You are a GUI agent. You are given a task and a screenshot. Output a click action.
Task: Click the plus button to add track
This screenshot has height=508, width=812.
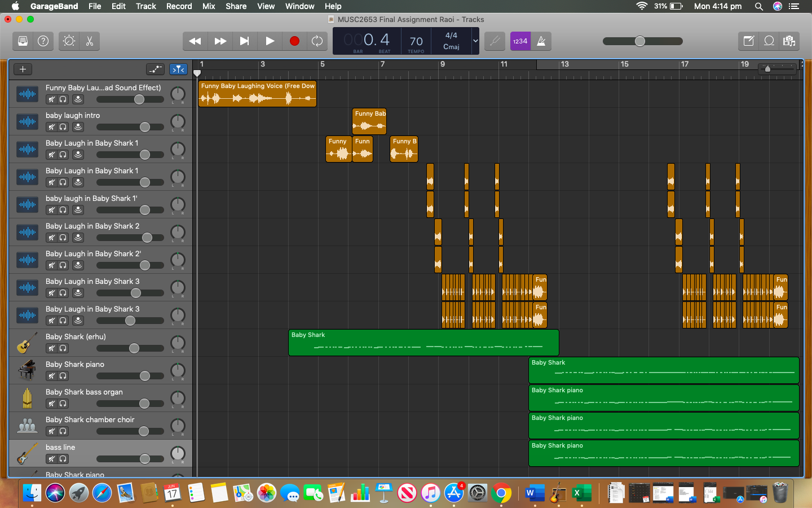[x=23, y=69]
